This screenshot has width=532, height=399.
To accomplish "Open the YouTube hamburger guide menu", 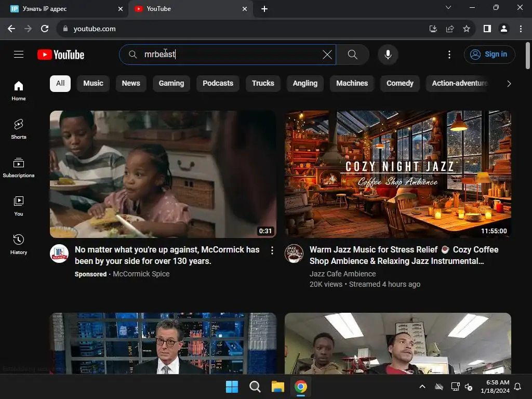I will (19, 54).
